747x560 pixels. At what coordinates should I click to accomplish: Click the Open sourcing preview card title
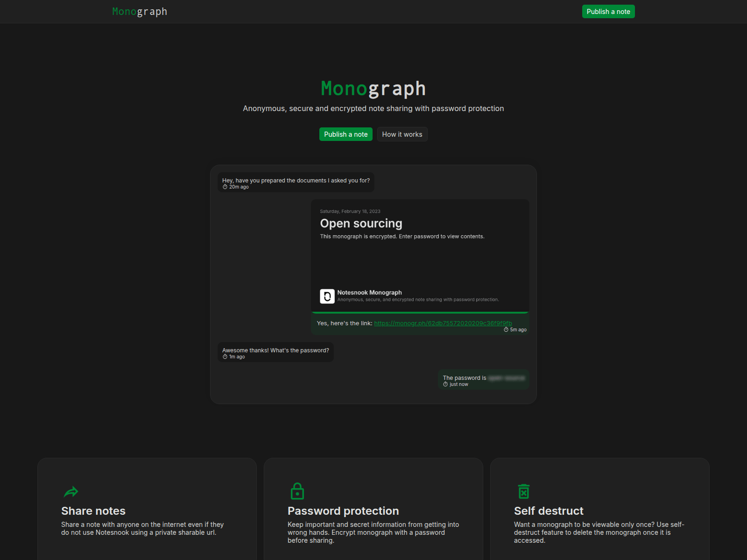pos(361,224)
